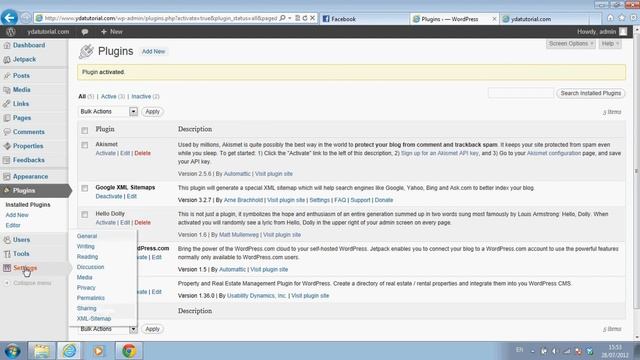
Task: Collapse the admin sidebar menu
Action: [x=28, y=283]
